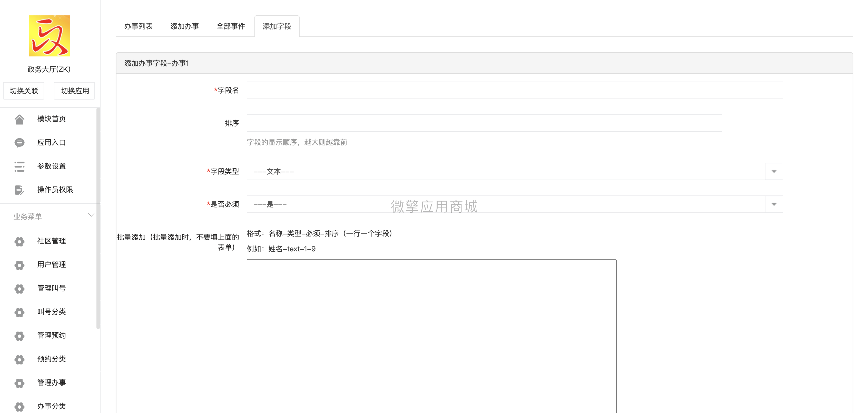
Task: Open the 是否必须 dropdown
Action: click(x=515, y=204)
